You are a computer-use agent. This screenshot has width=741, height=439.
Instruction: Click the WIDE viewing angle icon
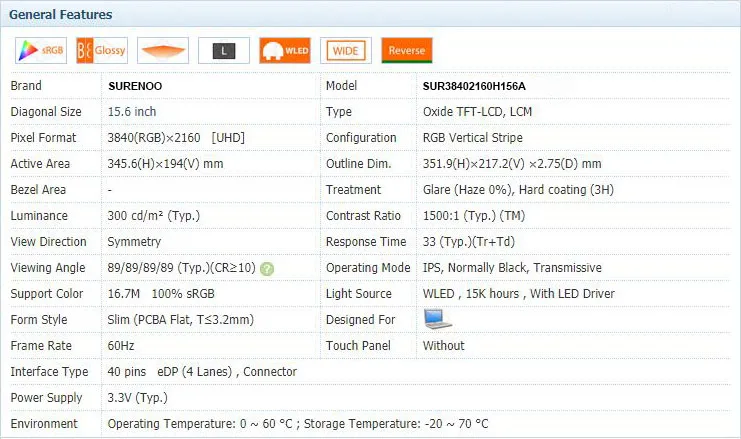(346, 51)
